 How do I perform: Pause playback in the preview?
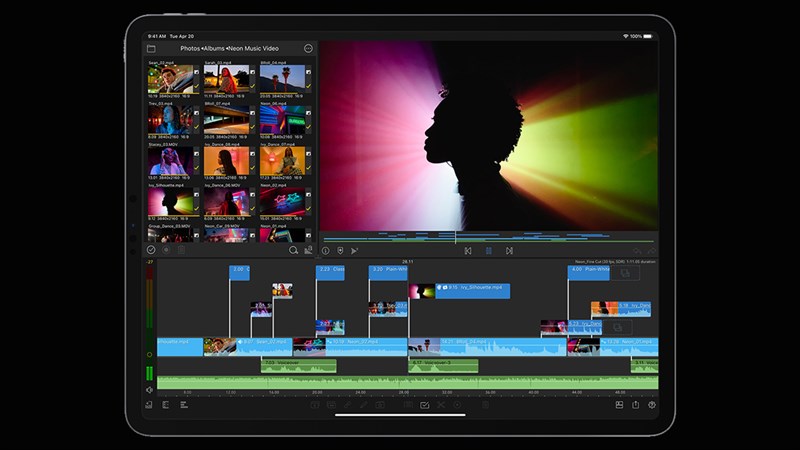488,251
